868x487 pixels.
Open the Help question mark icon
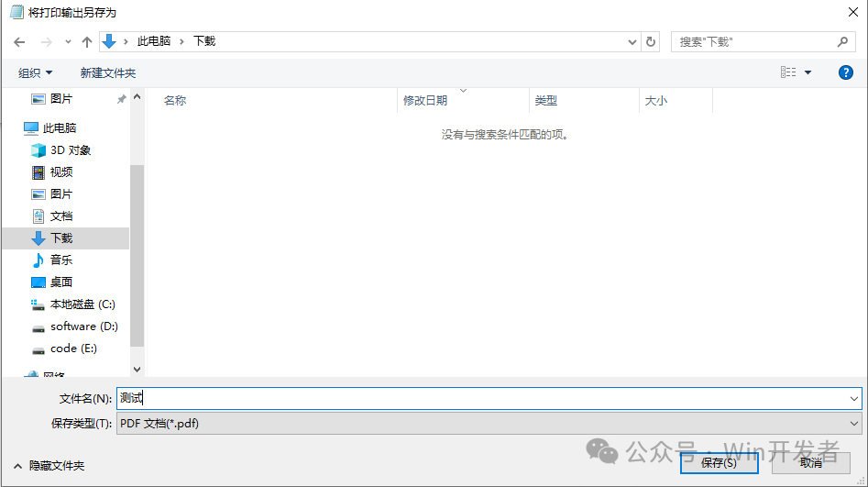click(846, 72)
